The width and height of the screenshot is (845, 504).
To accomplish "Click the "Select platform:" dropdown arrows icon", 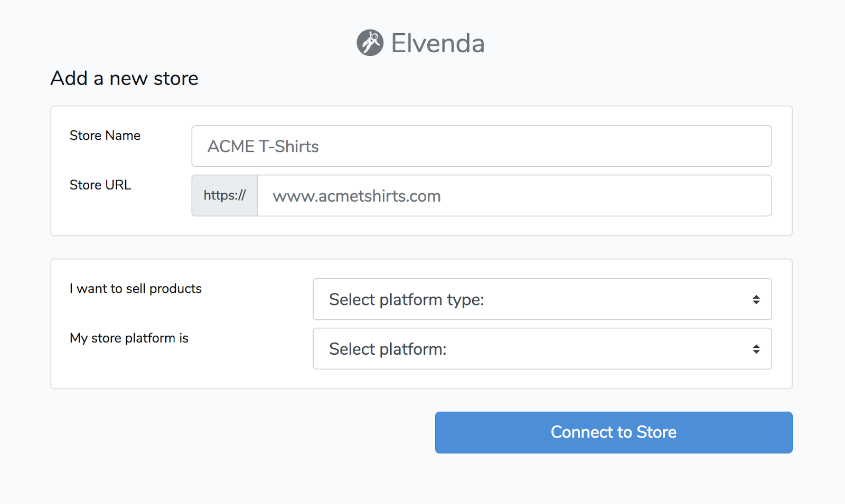I will pos(756,349).
